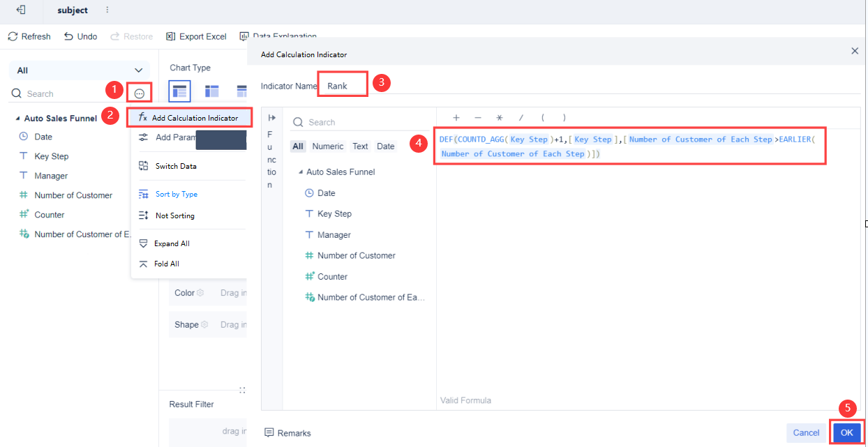This screenshot has height=447, width=868.
Task: Click the Remarks comment icon
Action: pyautogui.click(x=269, y=433)
